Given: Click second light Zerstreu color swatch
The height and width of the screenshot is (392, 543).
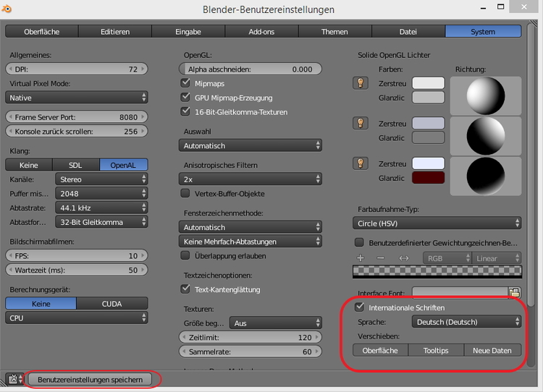Looking at the screenshot, I should pos(429,123).
